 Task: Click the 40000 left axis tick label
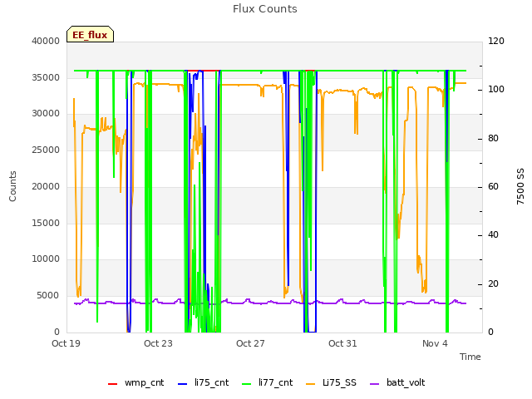point(46,41)
